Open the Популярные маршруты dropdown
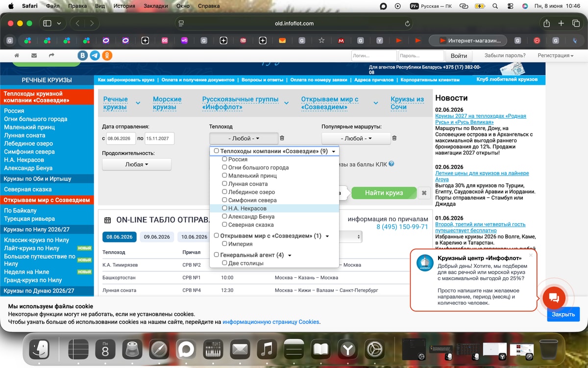 click(x=356, y=139)
